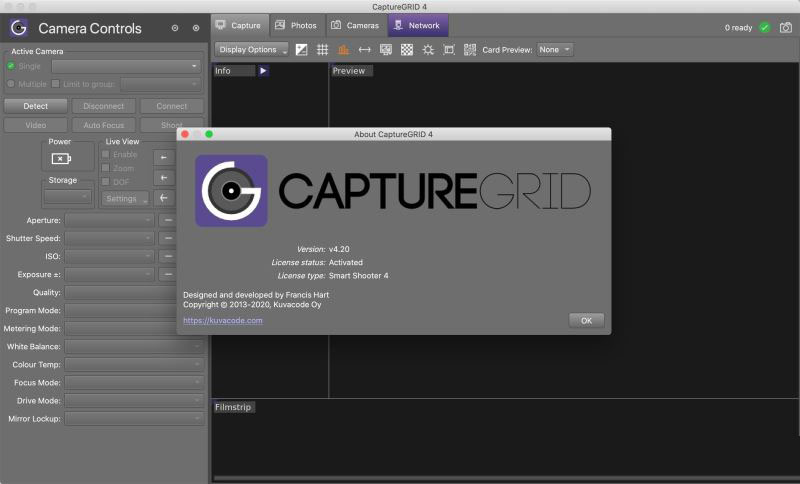This screenshot has height=484, width=800.
Task: Open the Single active camera dropdown
Action: tap(126, 66)
